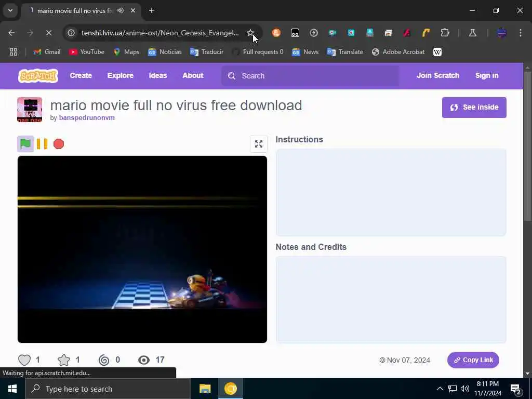Click the Chrome taskbar icon

[x=230, y=389]
